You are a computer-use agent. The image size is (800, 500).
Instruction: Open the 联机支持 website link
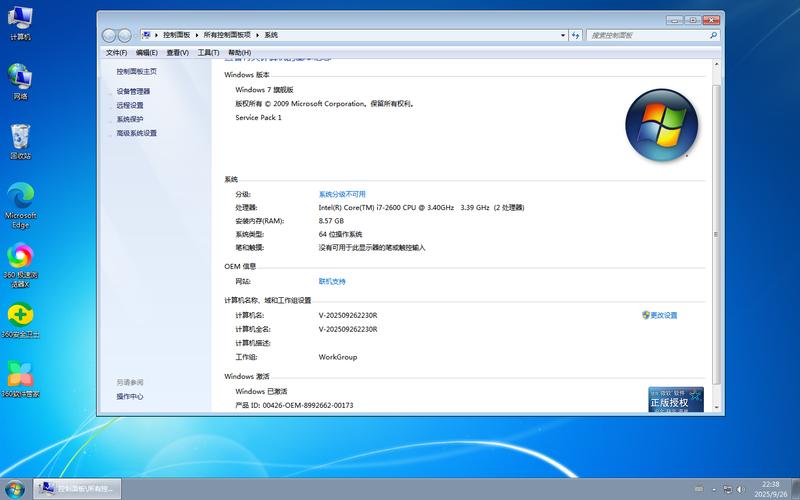point(332,282)
